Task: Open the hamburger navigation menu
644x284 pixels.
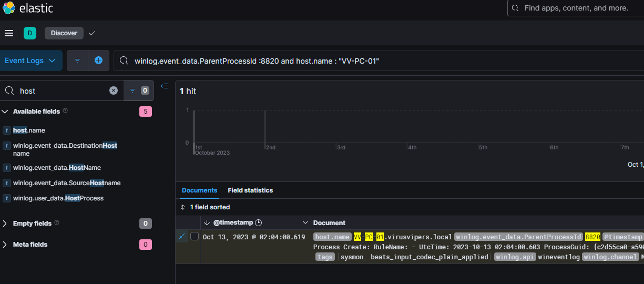Action: 8,33
